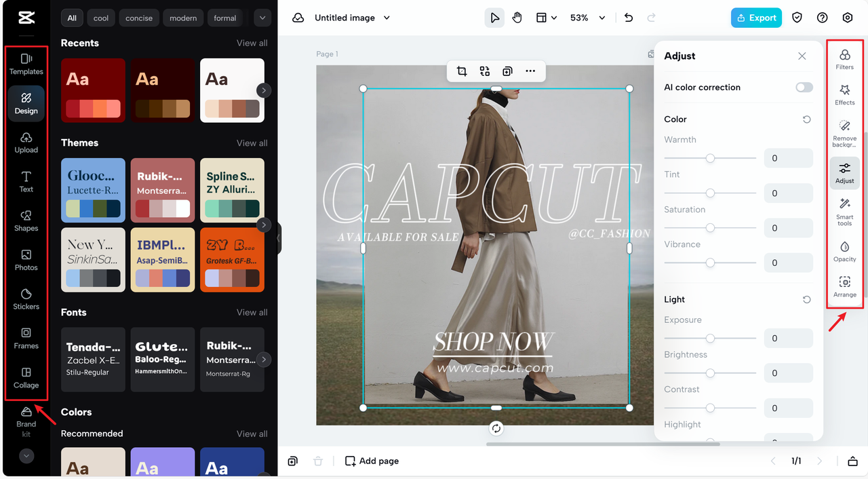Open the Effects tool
Image resolution: width=868 pixels, height=479 pixels.
(x=845, y=94)
